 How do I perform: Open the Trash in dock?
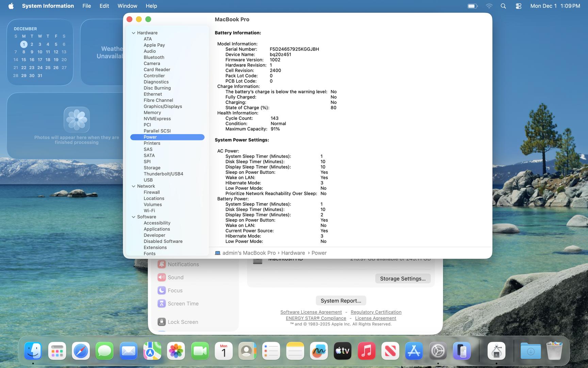click(554, 351)
